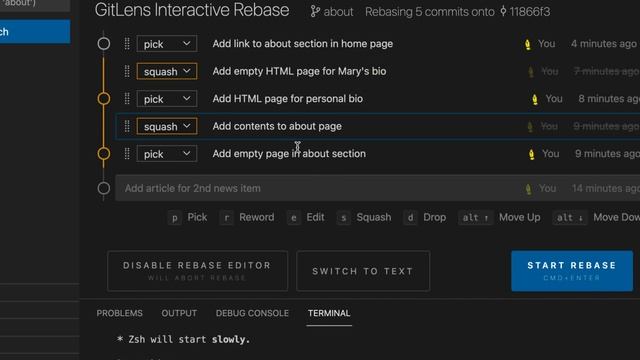Image resolution: width=640 pixels, height=360 pixels.
Task: Click the 11866f3 commit hash
Action: point(529,12)
